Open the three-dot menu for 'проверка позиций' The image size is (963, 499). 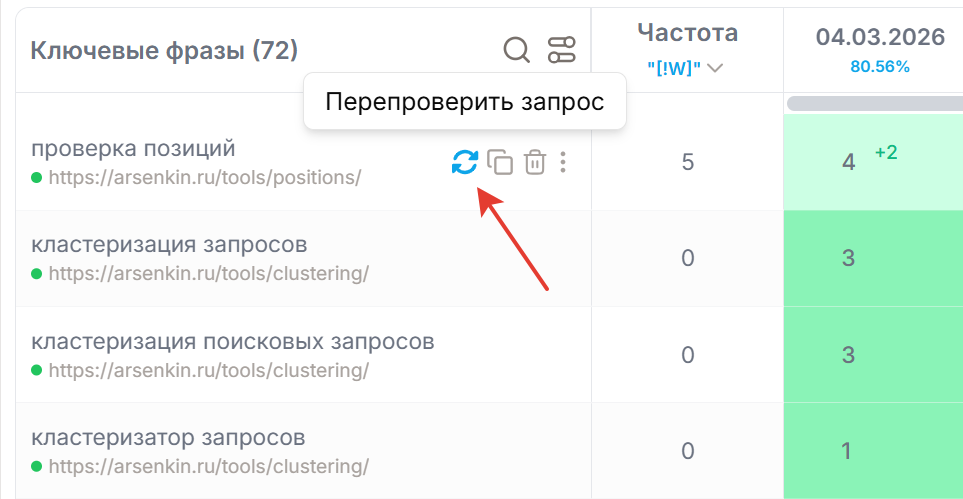564,162
